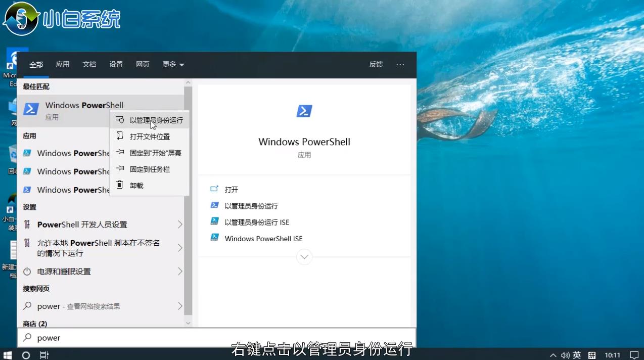Select 固定到任务栏 in context menu

point(149,169)
